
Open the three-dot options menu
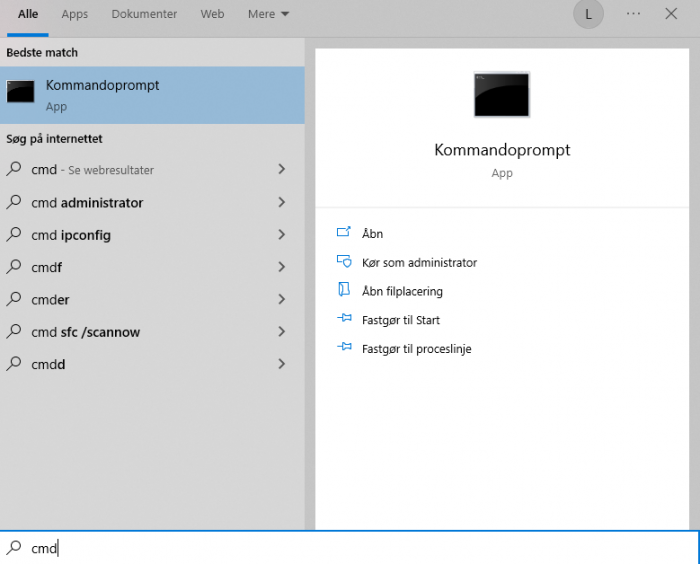coord(633,14)
